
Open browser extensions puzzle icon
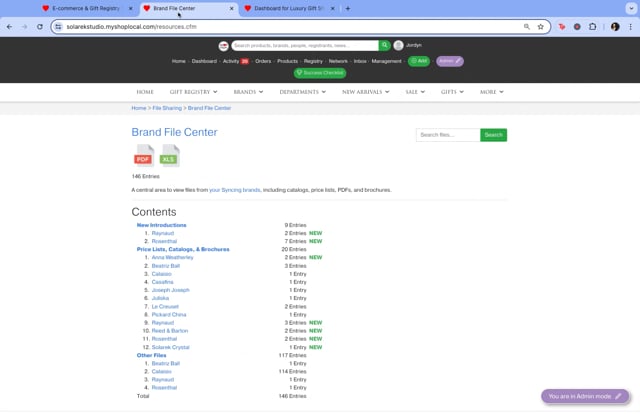point(592,27)
